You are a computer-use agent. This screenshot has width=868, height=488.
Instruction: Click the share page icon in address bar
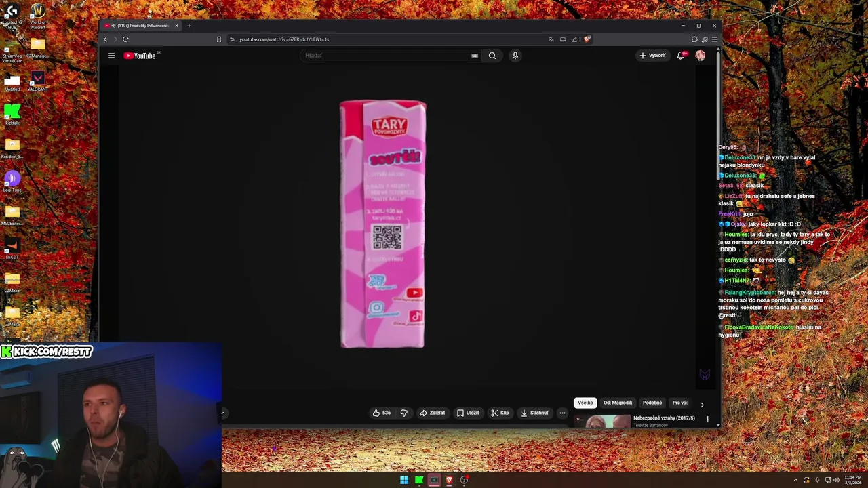pos(574,39)
